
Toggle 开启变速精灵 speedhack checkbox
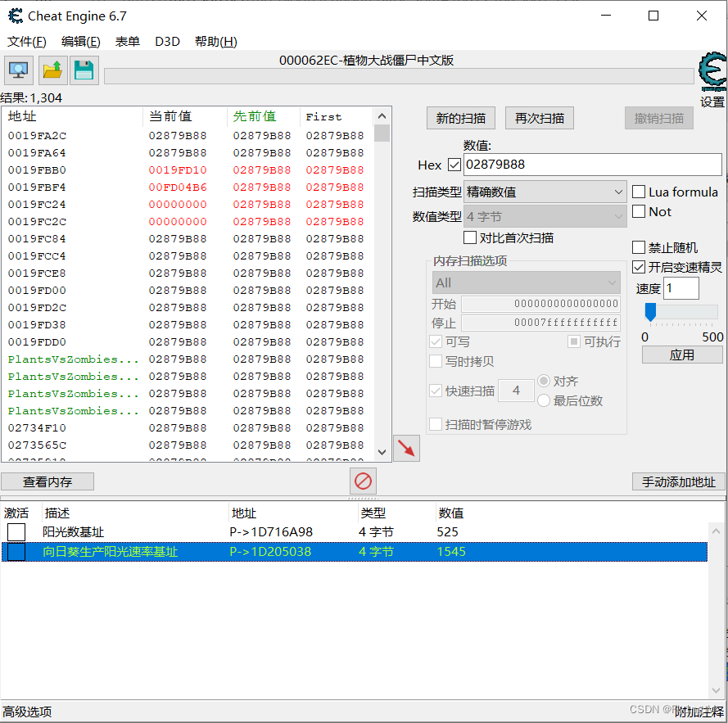point(639,267)
